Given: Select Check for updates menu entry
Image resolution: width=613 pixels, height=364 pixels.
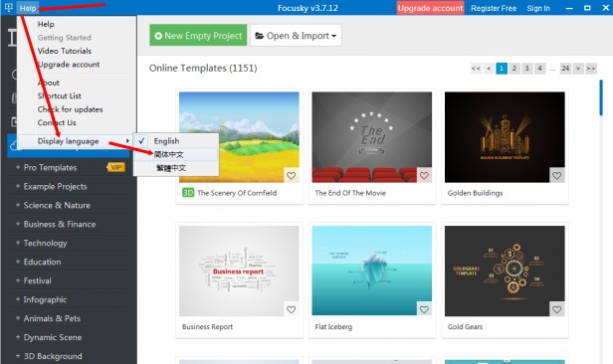Looking at the screenshot, I should click(70, 109).
